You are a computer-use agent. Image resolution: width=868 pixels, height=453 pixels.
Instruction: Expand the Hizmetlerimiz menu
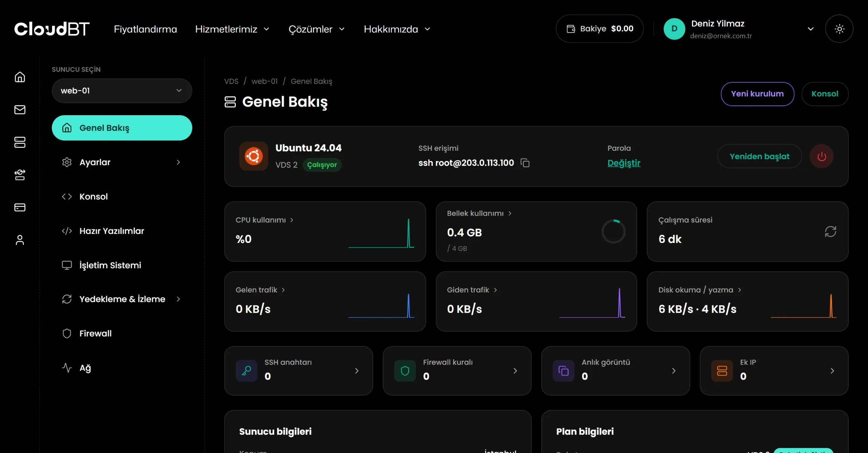point(232,29)
